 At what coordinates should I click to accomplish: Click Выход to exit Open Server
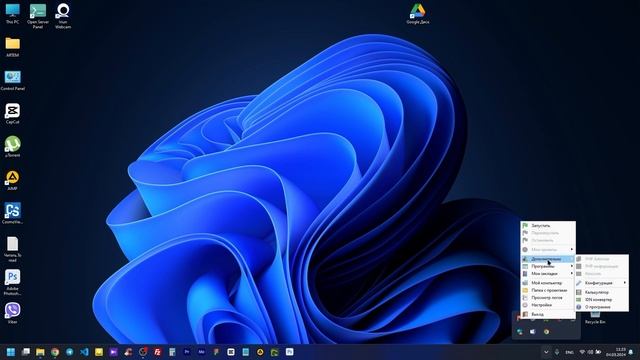[x=548, y=314]
